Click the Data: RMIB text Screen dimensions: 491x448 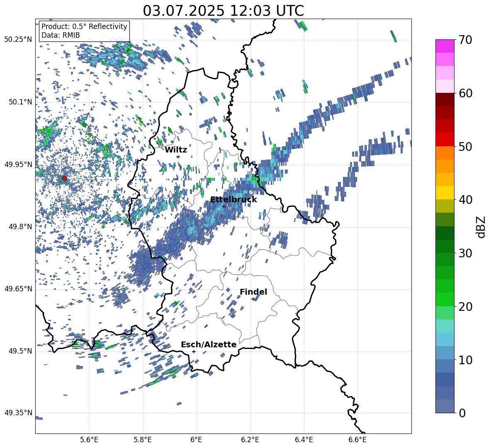(x=61, y=35)
